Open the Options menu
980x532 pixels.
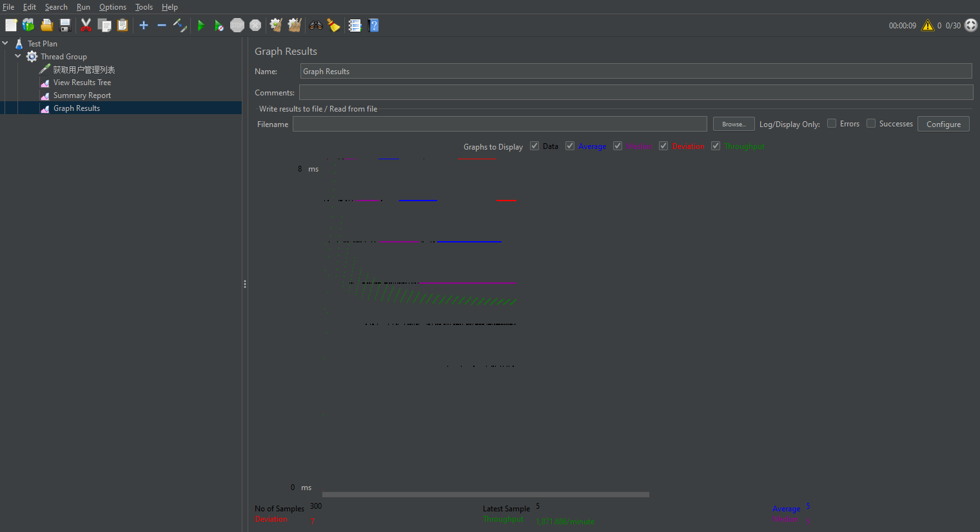tap(113, 7)
